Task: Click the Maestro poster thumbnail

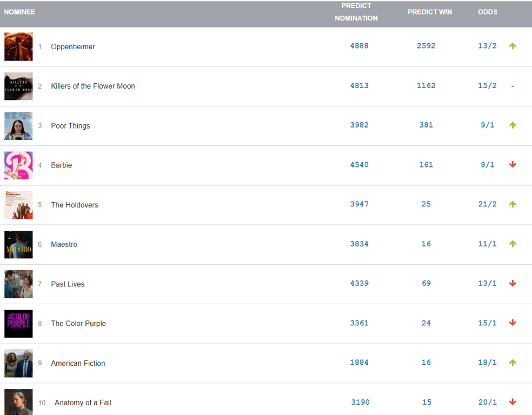Action: 18,244
